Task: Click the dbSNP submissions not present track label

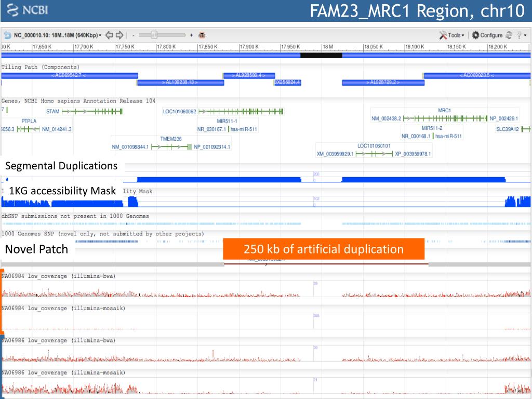Action: (x=75, y=216)
